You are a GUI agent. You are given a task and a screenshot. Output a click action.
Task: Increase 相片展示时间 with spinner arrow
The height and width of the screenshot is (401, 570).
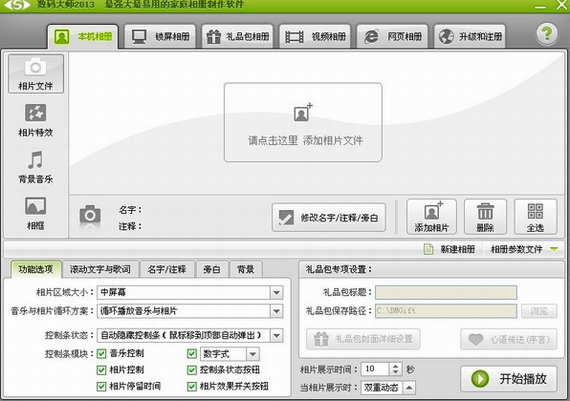[396, 366]
